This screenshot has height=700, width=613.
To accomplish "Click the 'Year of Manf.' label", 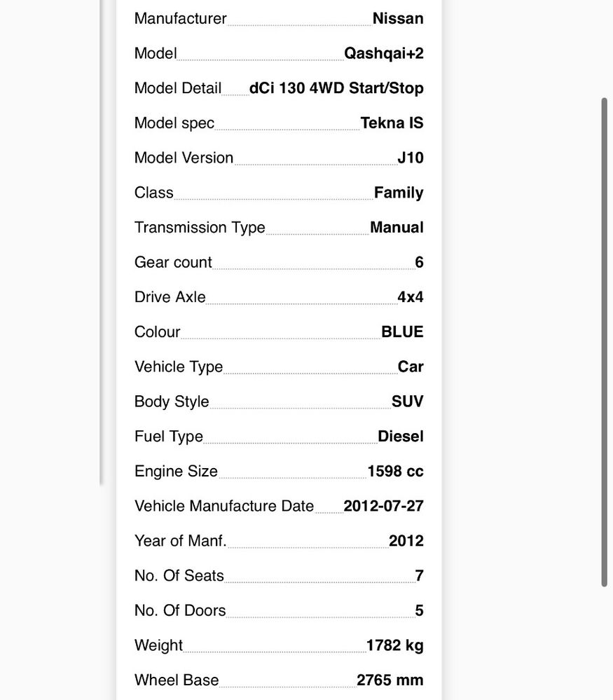I will click(x=180, y=541).
